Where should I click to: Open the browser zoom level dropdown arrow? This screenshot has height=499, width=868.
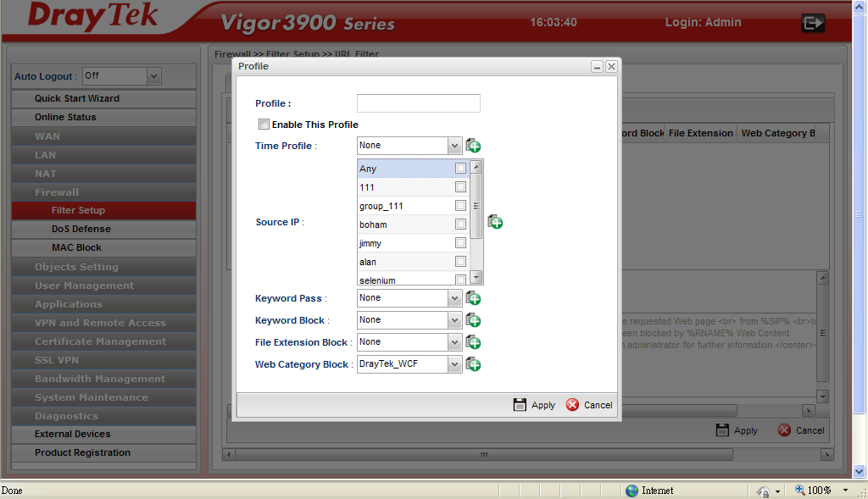(845, 491)
